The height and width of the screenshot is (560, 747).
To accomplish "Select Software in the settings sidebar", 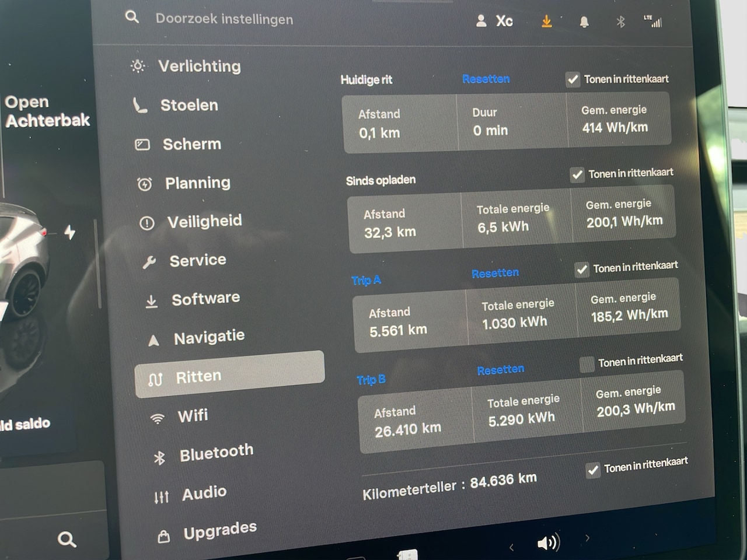I will tap(205, 299).
